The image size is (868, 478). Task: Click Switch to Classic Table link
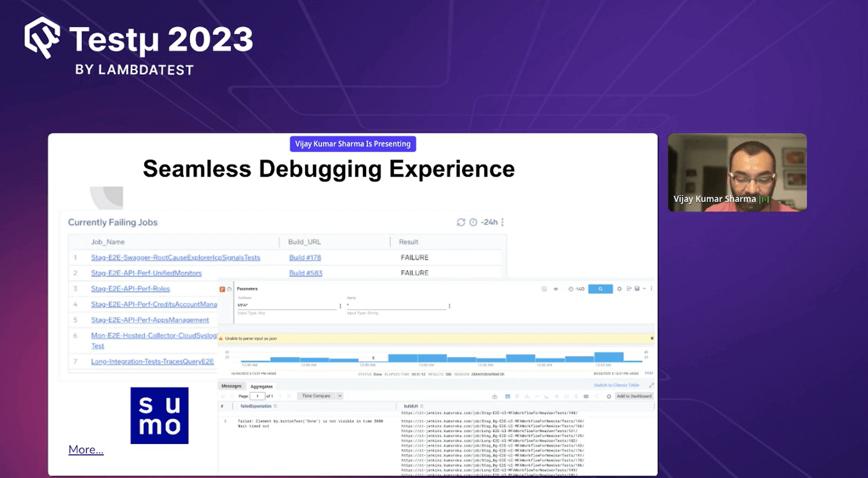[616, 385]
